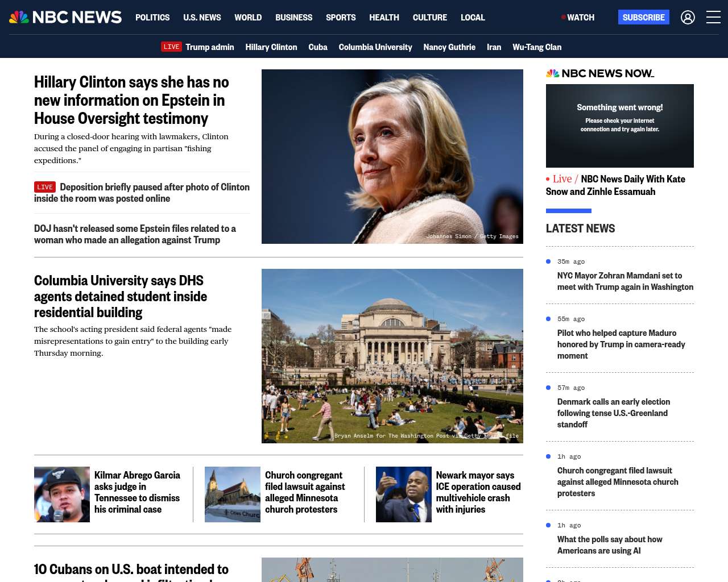This screenshot has width=728, height=582.
Task: Open Hillary Clinton Epstein testimony headline
Action: [x=131, y=100]
